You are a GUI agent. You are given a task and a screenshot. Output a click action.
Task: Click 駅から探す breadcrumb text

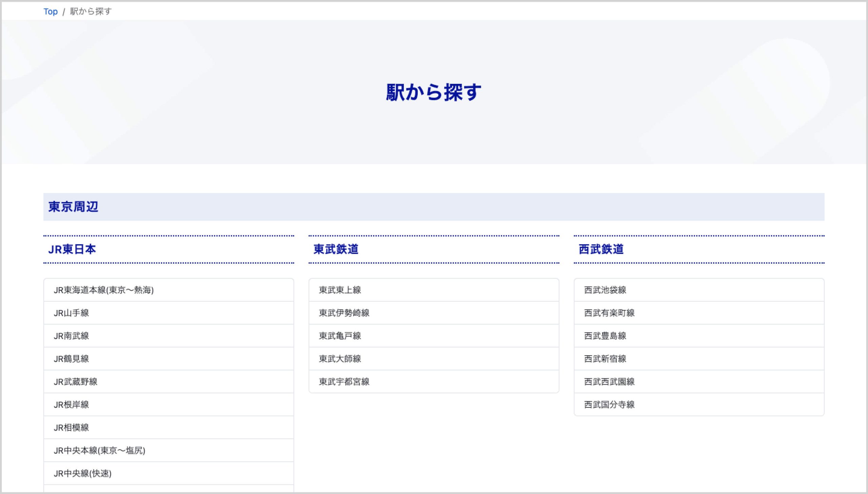coord(91,12)
